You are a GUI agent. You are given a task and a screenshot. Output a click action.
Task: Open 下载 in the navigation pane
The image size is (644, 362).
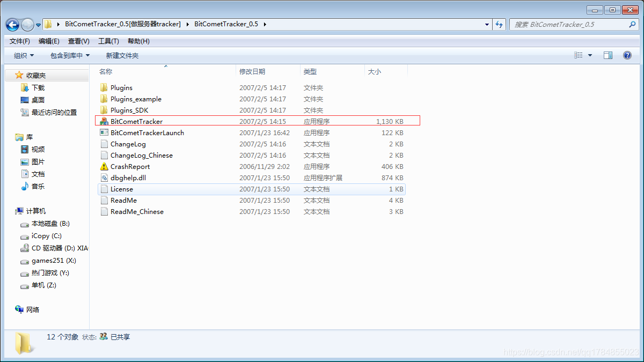click(x=38, y=87)
